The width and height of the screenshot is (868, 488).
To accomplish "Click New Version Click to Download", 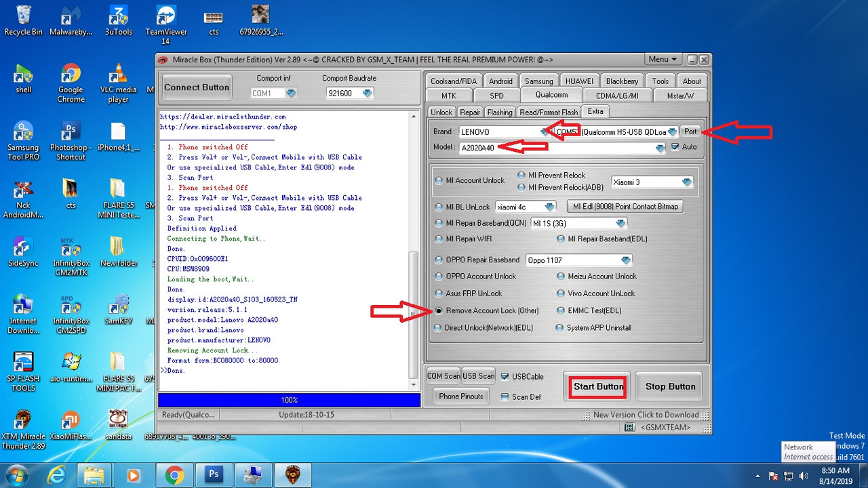I will coord(646,415).
